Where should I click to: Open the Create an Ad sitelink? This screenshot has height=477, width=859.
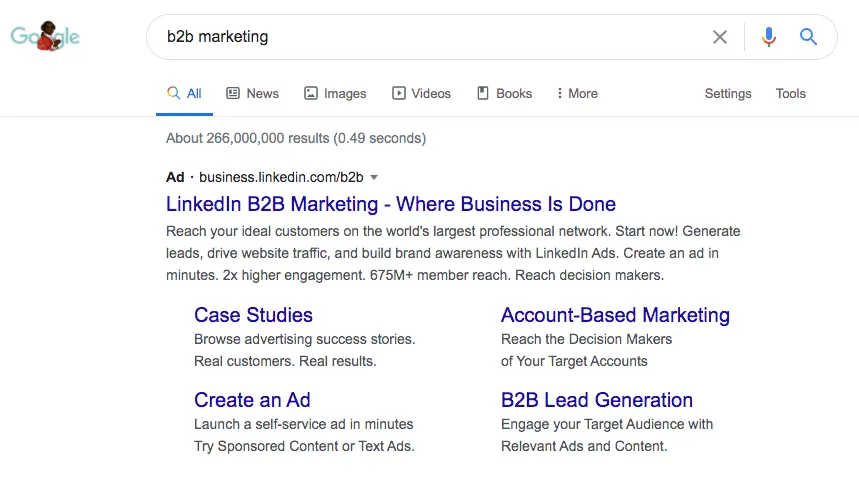click(252, 400)
